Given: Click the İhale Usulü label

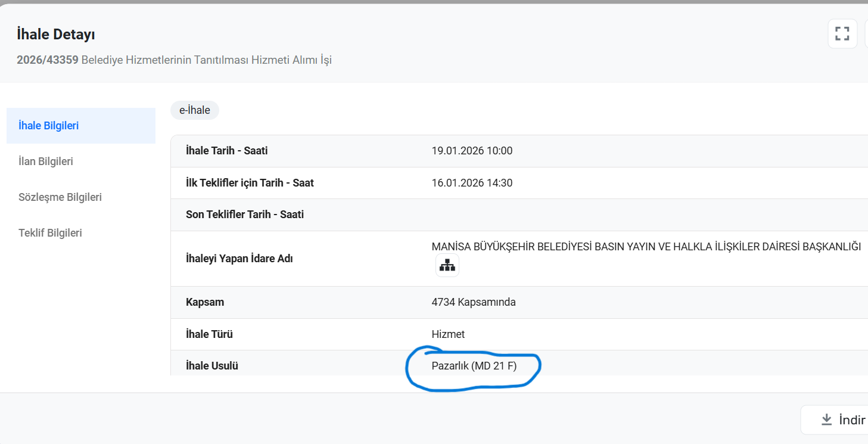Looking at the screenshot, I should pyautogui.click(x=212, y=366).
